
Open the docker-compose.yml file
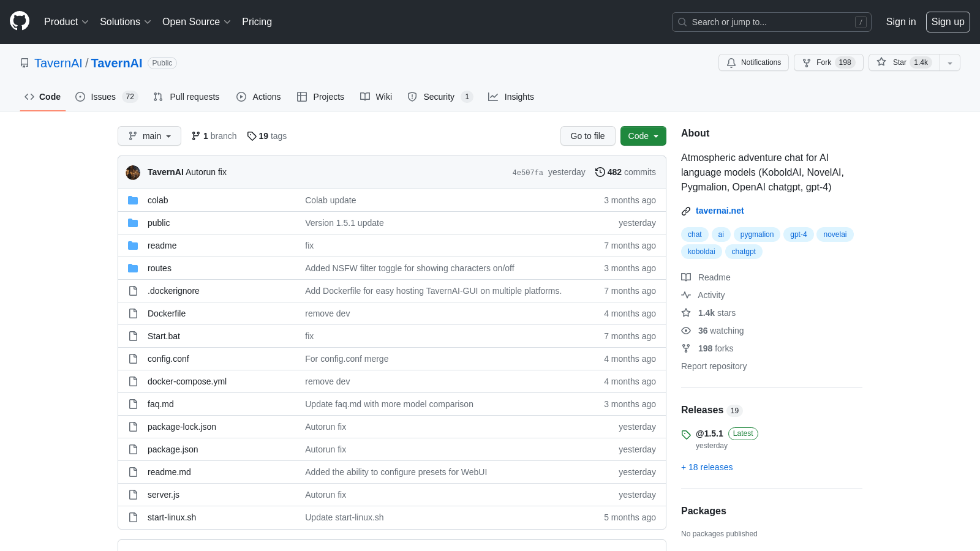point(187,381)
